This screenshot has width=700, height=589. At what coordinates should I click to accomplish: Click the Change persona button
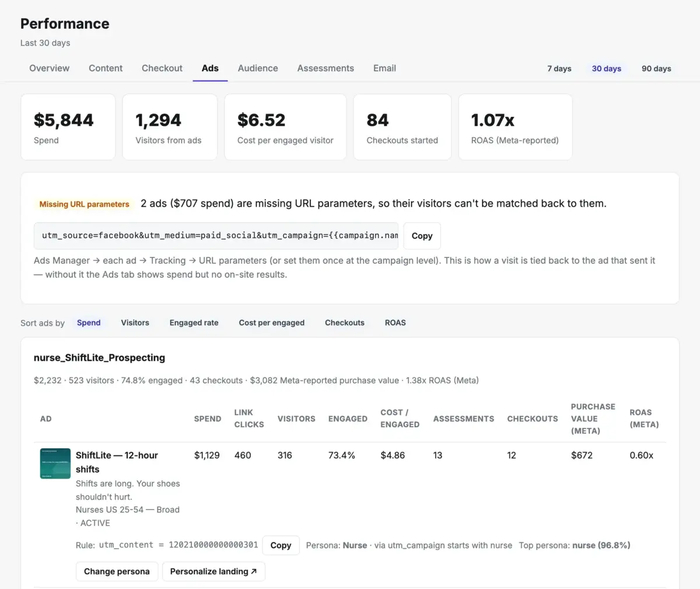pyautogui.click(x=117, y=571)
